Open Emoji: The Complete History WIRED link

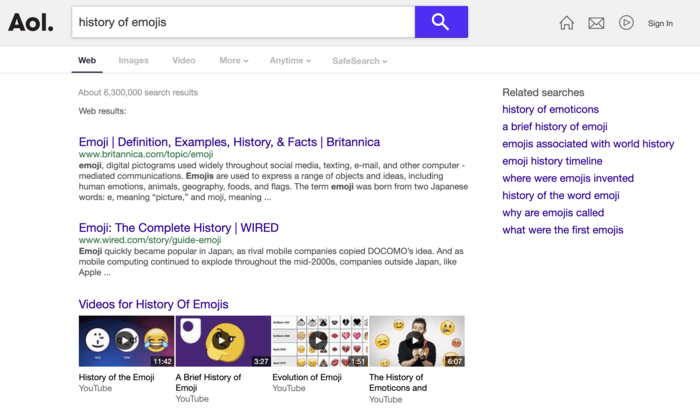tap(178, 228)
